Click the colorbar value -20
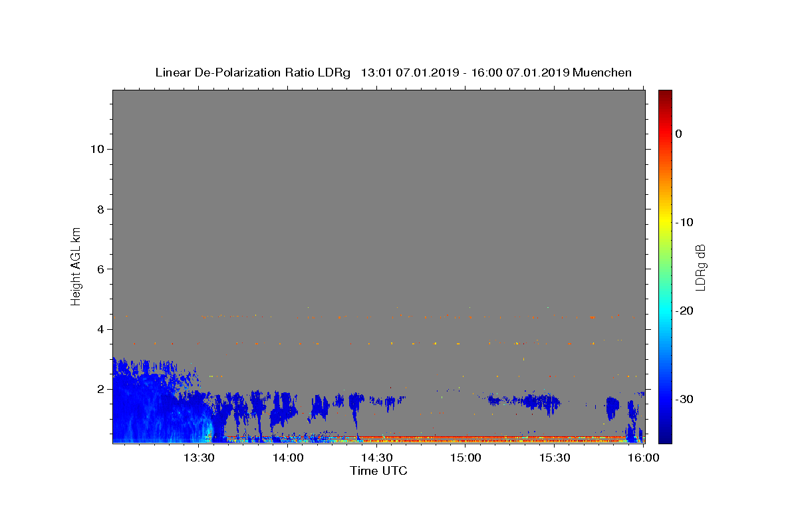Viewport: 798px width, 532px height. (x=685, y=311)
